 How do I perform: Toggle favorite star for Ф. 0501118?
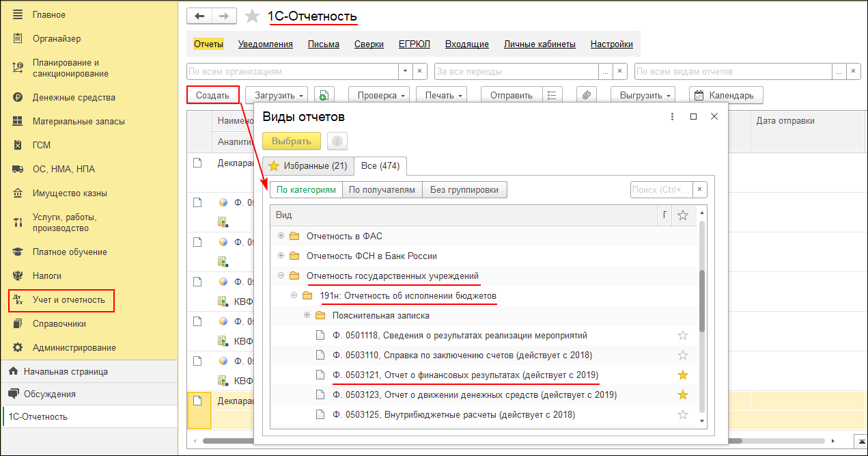[x=682, y=336]
